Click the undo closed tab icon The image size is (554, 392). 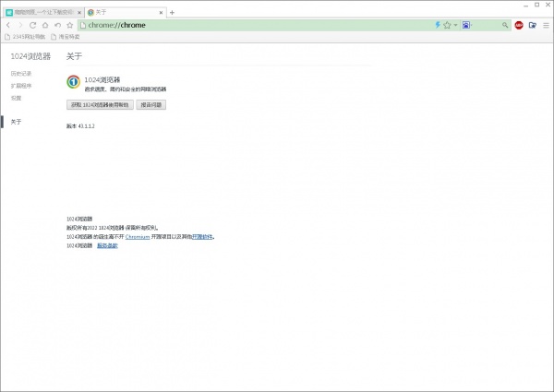[x=57, y=25]
